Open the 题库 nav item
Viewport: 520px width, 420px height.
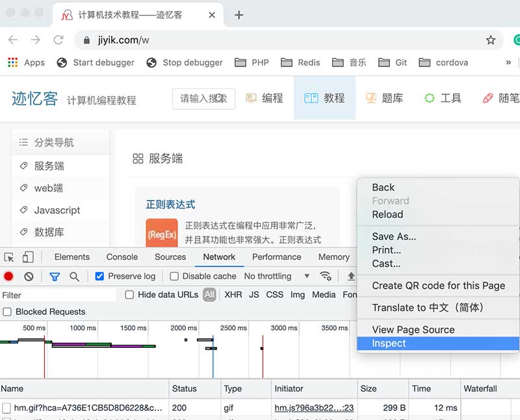coord(384,98)
